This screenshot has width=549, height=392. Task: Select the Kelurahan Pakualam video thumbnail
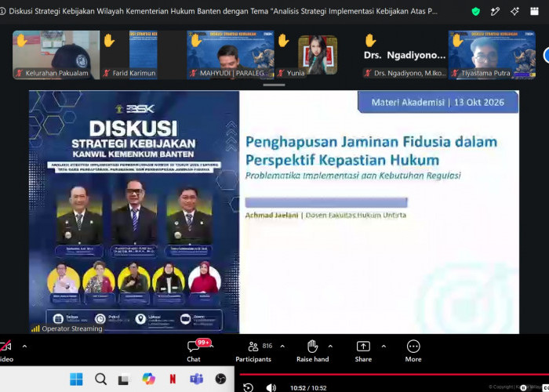point(56,55)
